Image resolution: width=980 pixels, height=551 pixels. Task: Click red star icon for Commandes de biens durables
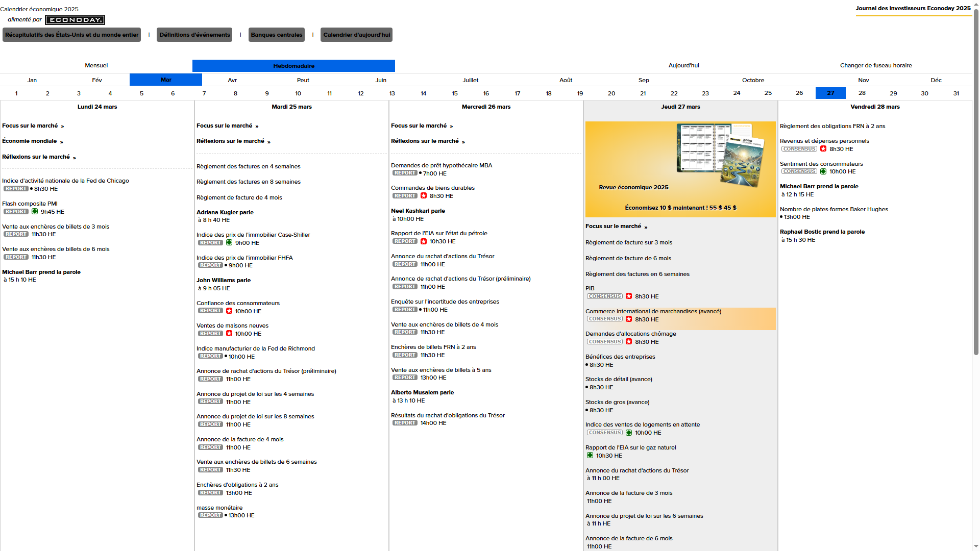tap(424, 196)
